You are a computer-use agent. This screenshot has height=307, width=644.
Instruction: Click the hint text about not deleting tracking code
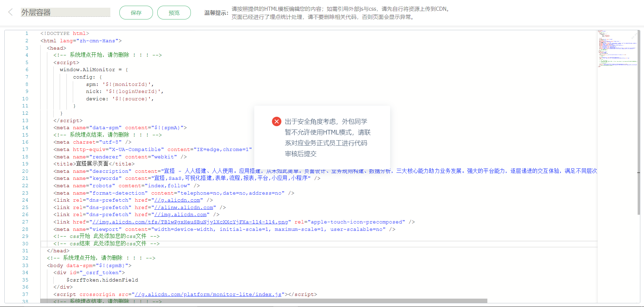[x=323, y=17]
